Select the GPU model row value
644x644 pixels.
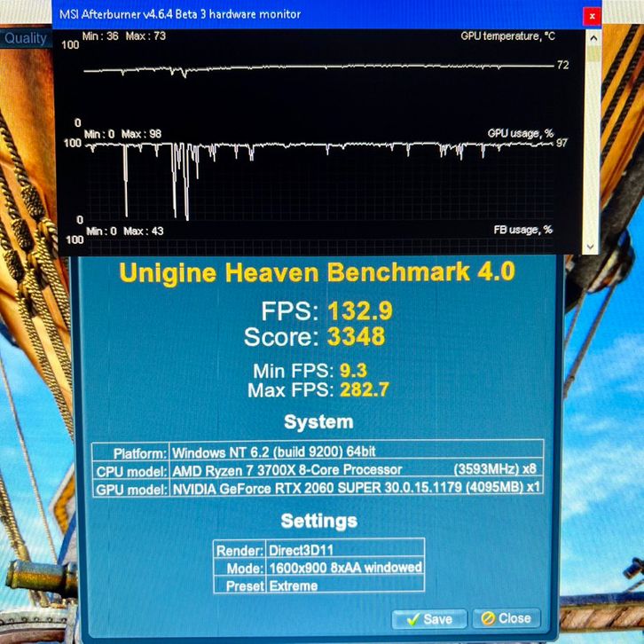pos(355,488)
